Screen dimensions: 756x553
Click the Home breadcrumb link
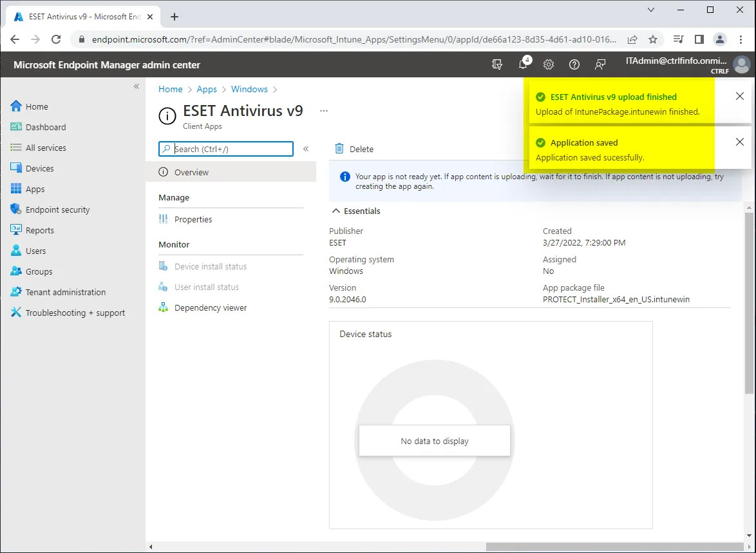(171, 90)
